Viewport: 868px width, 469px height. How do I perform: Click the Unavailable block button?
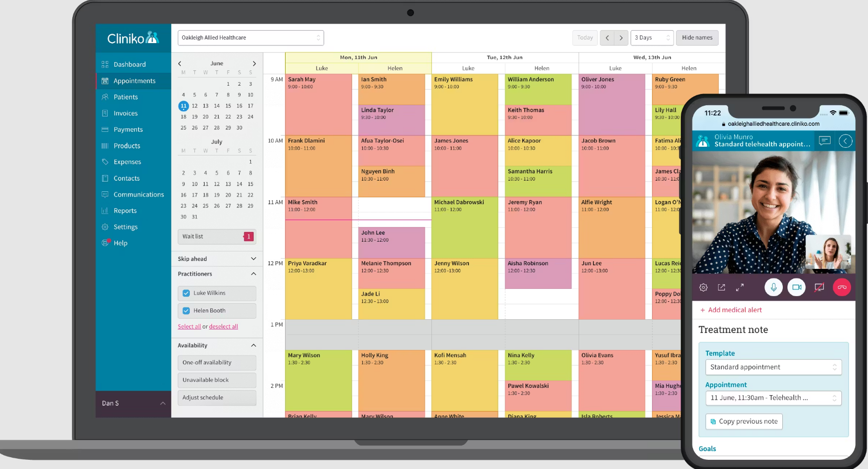point(216,380)
